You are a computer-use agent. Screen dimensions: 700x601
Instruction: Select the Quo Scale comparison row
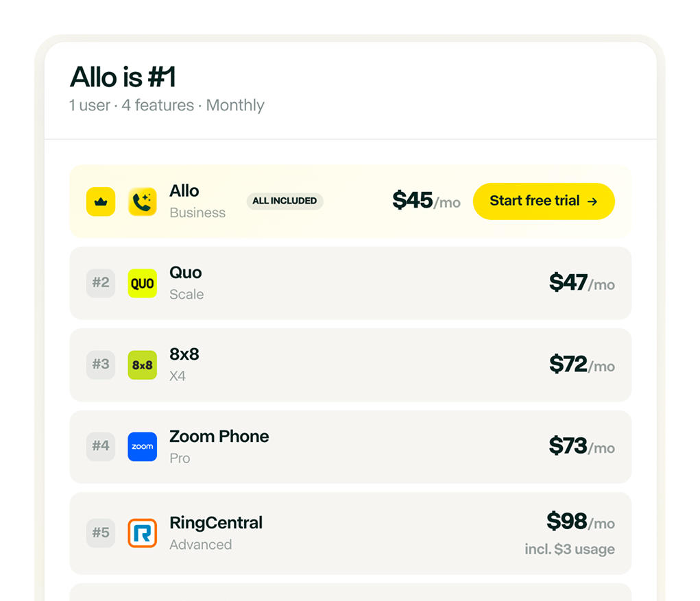click(x=350, y=283)
